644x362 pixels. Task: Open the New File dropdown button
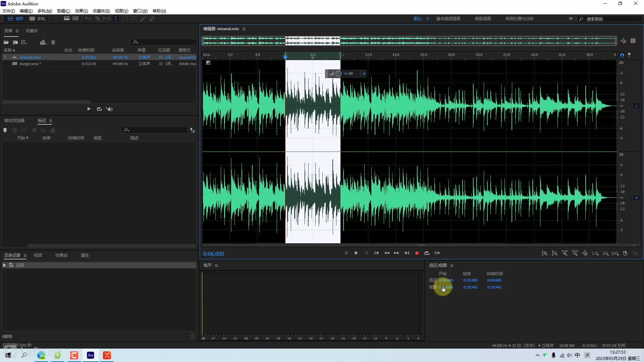[x=24, y=42]
